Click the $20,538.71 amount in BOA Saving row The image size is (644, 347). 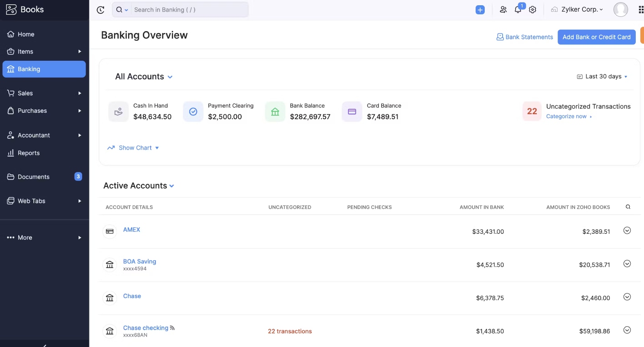[595, 265]
